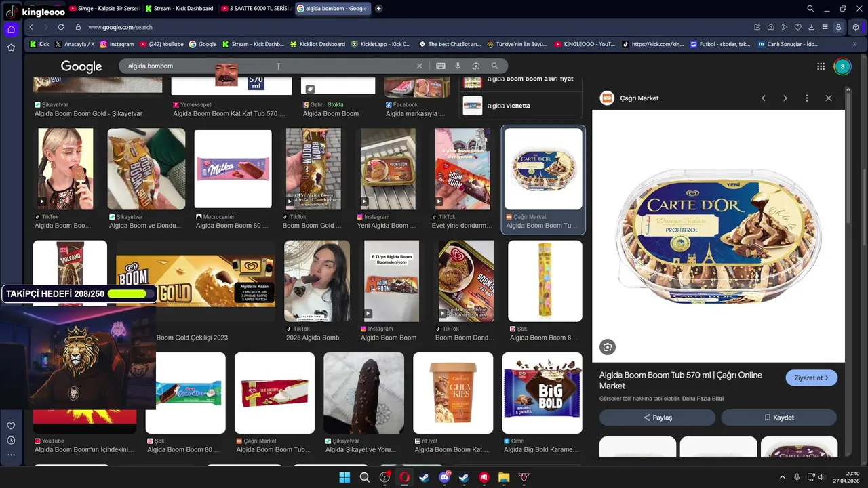Open the 'Anasayfa / X' bookmark

[75, 44]
